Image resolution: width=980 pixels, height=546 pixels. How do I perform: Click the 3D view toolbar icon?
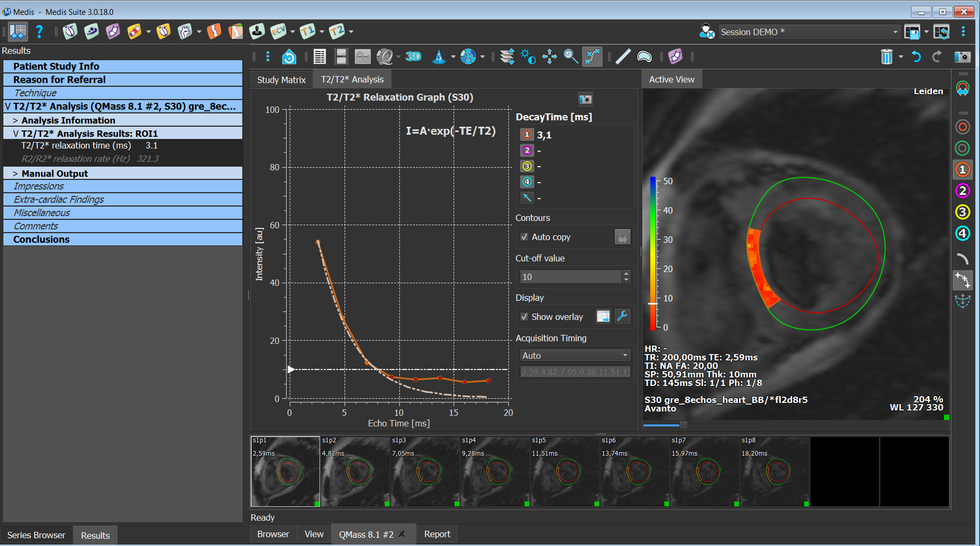tap(413, 57)
